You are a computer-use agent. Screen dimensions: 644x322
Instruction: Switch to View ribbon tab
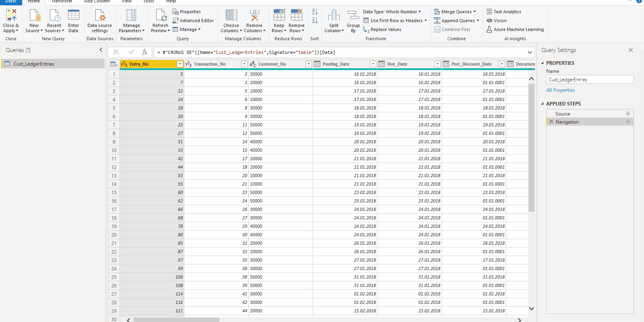[126, 2]
